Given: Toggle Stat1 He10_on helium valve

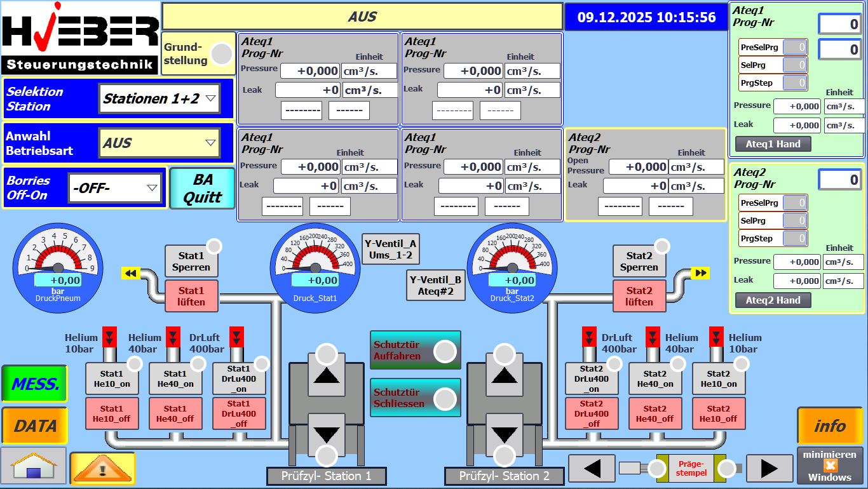Looking at the screenshot, I should click(x=112, y=379).
